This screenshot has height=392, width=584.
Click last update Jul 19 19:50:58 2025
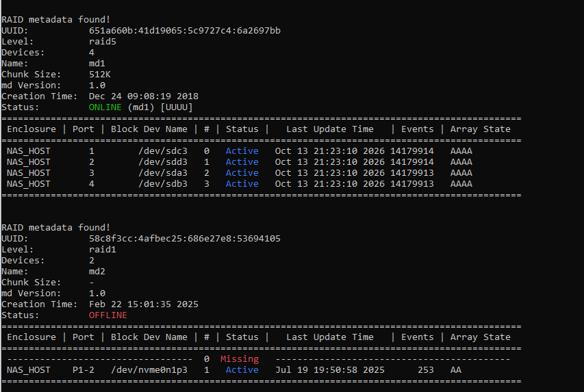coord(329,369)
